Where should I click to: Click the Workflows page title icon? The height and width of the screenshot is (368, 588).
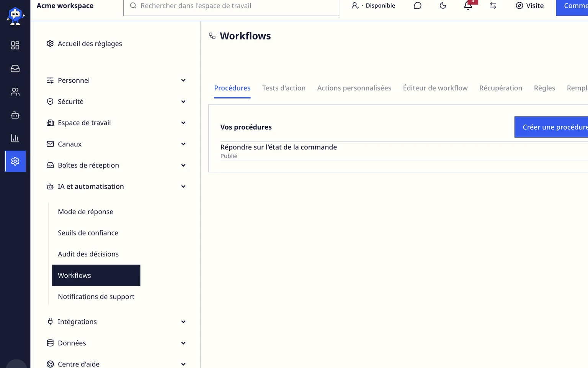212,36
